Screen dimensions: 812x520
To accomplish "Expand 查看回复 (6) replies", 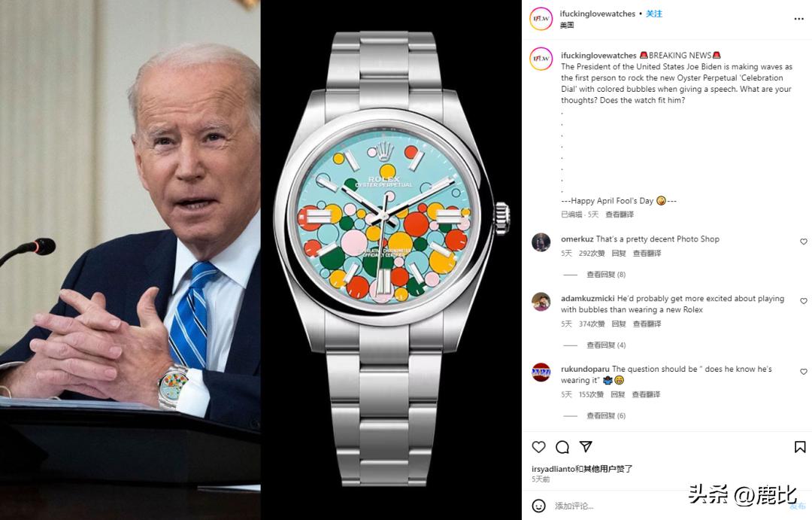I will tap(606, 415).
